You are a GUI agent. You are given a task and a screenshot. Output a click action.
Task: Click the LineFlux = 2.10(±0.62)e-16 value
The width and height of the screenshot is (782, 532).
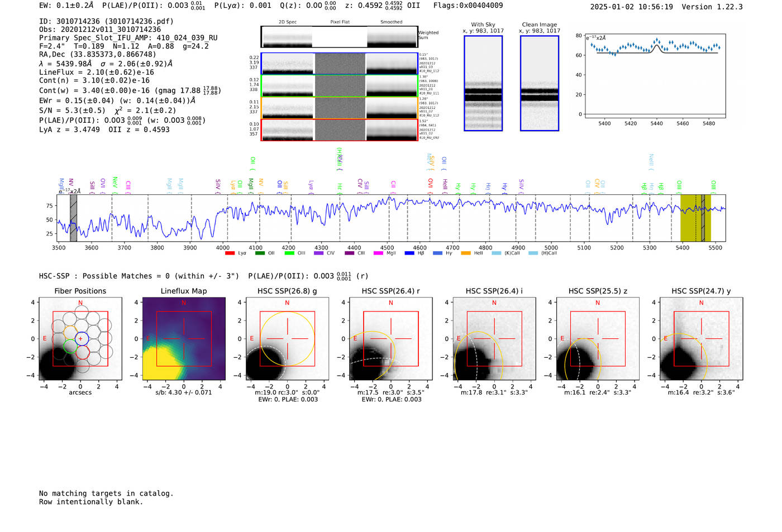point(97,73)
